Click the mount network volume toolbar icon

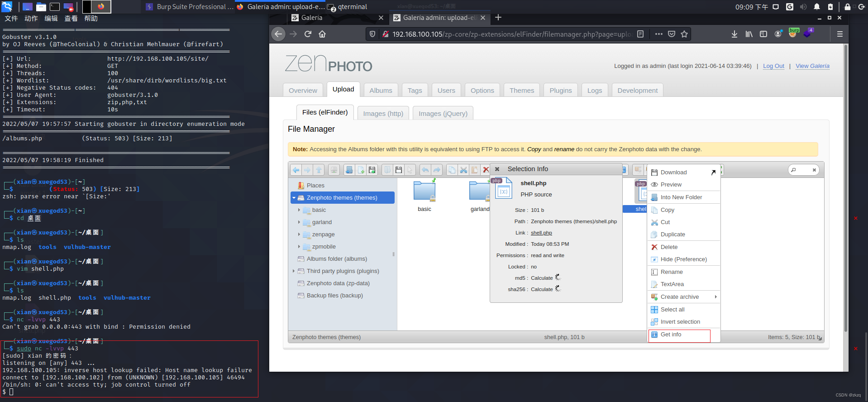pos(334,170)
